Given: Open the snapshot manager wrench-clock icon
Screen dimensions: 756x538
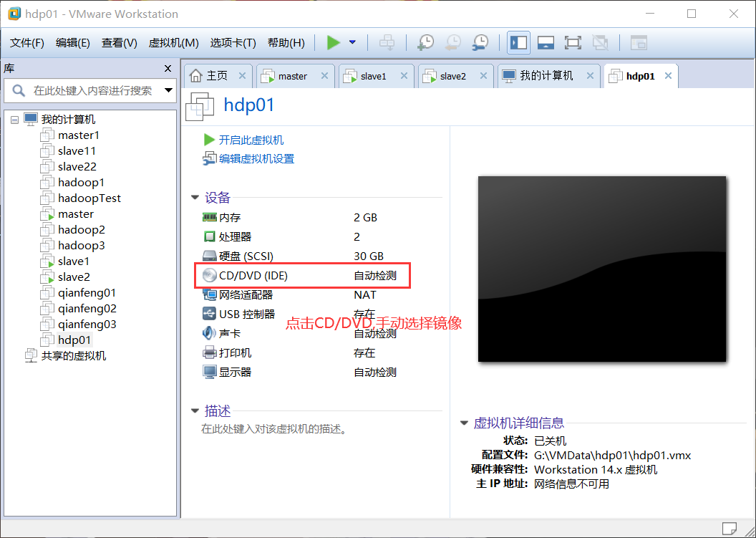Looking at the screenshot, I should 480,42.
